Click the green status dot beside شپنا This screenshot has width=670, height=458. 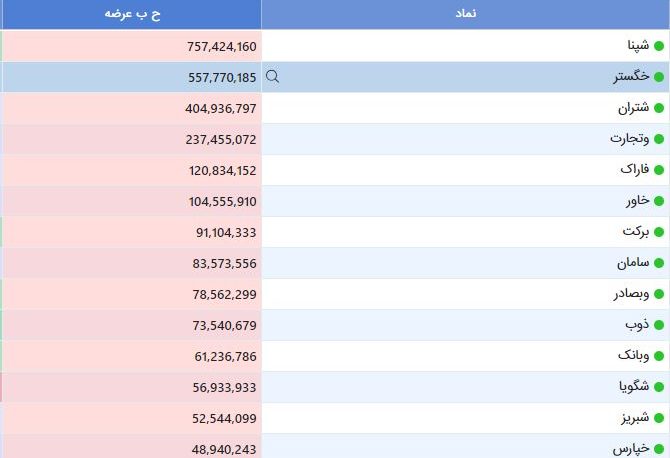[659, 46]
